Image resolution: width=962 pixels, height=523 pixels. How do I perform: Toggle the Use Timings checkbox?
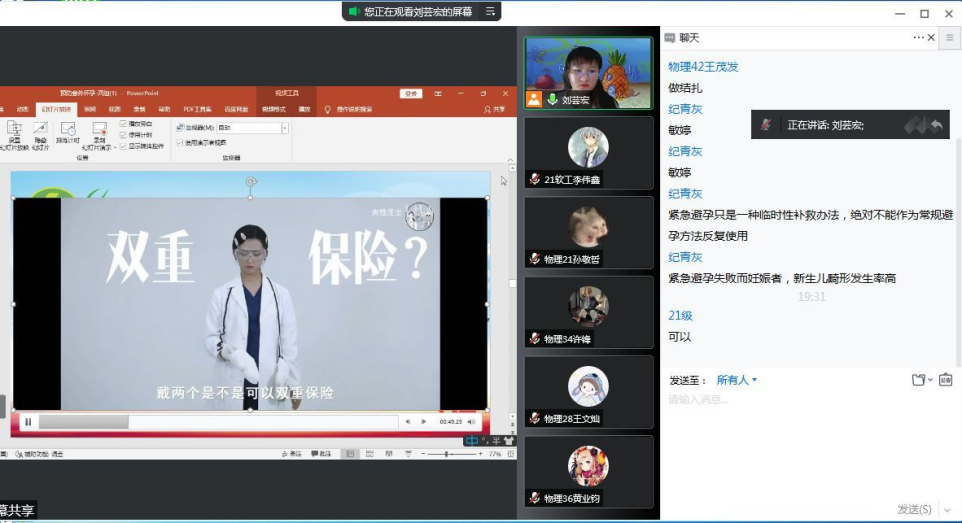(123, 134)
